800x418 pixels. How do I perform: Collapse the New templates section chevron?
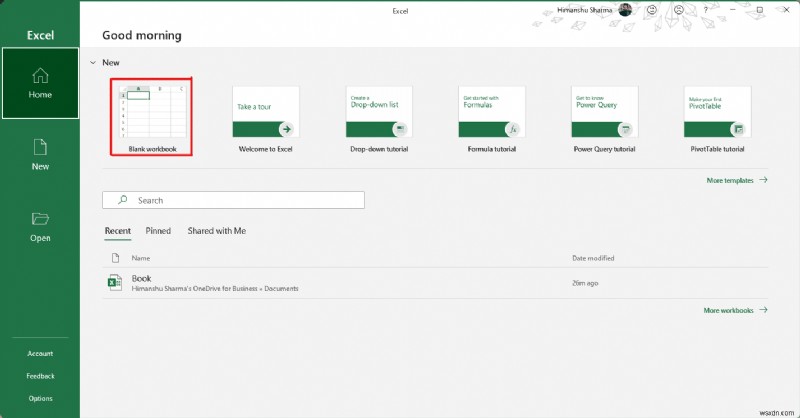tap(93, 63)
